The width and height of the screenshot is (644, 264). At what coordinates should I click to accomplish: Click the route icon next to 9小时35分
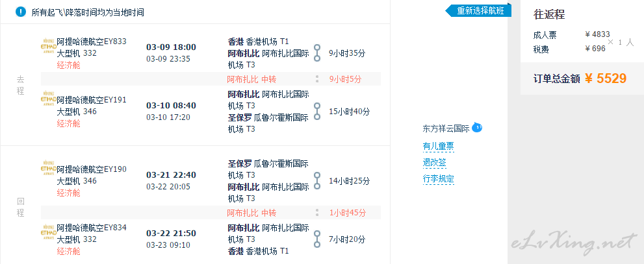(317, 53)
